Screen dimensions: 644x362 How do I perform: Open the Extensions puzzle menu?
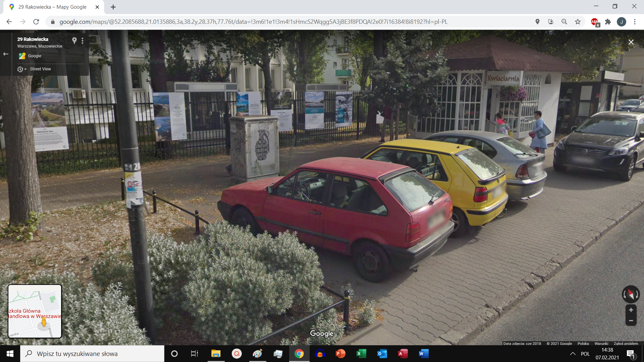[x=608, y=22]
